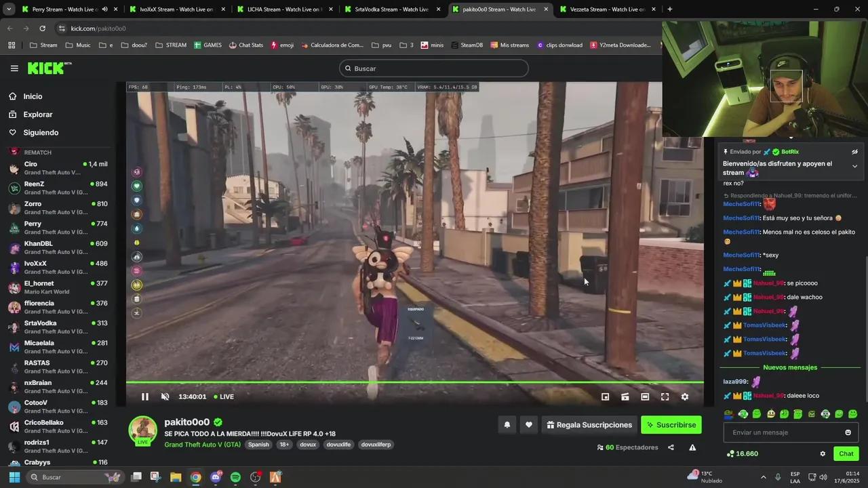Open the Music bookmark folder

pyautogui.click(x=78, y=45)
